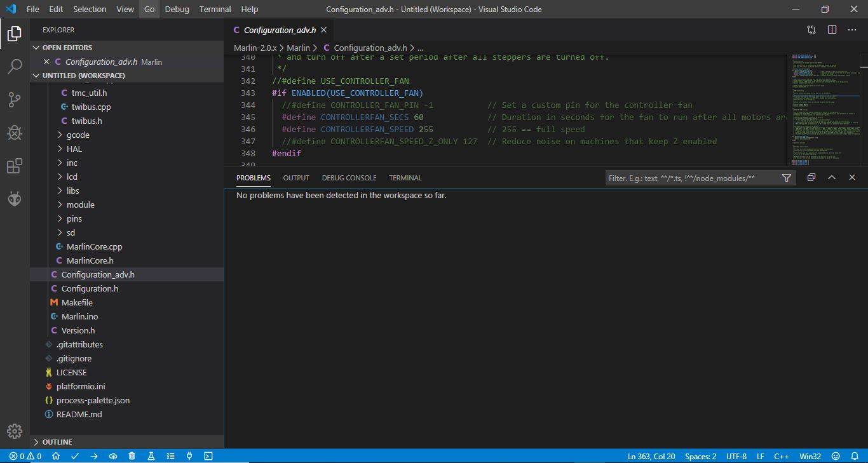Open editor More Actions ellipsis
The image size is (868, 463).
[x=852, y=30]
